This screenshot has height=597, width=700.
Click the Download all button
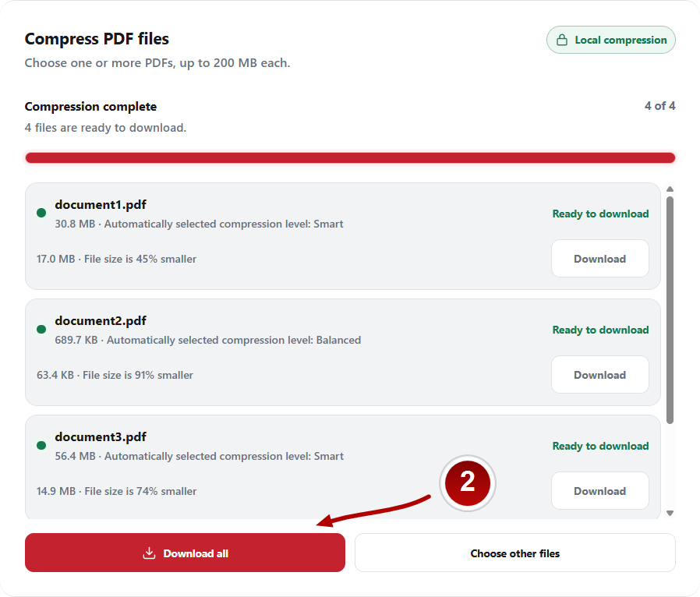pos(185,553)
